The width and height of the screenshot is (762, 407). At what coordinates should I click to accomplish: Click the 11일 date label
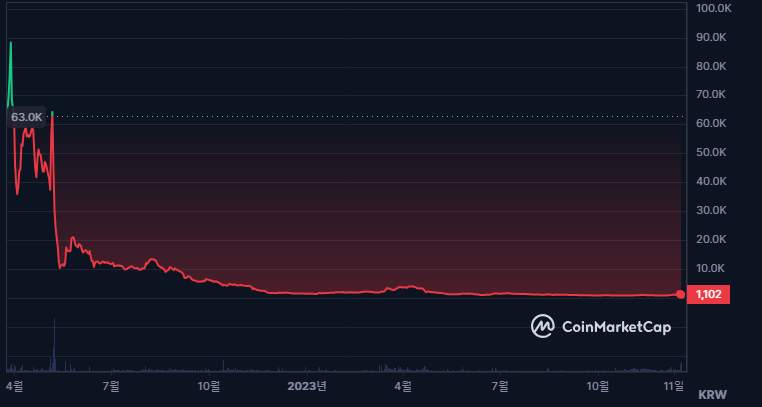pos(676,386)
